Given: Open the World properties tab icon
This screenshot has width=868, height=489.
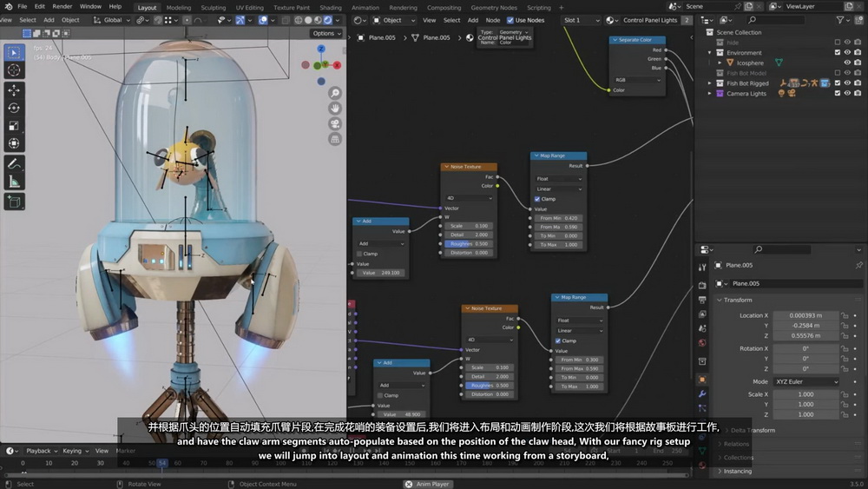Looking at the screenshot, I should [x=702, y=343].
